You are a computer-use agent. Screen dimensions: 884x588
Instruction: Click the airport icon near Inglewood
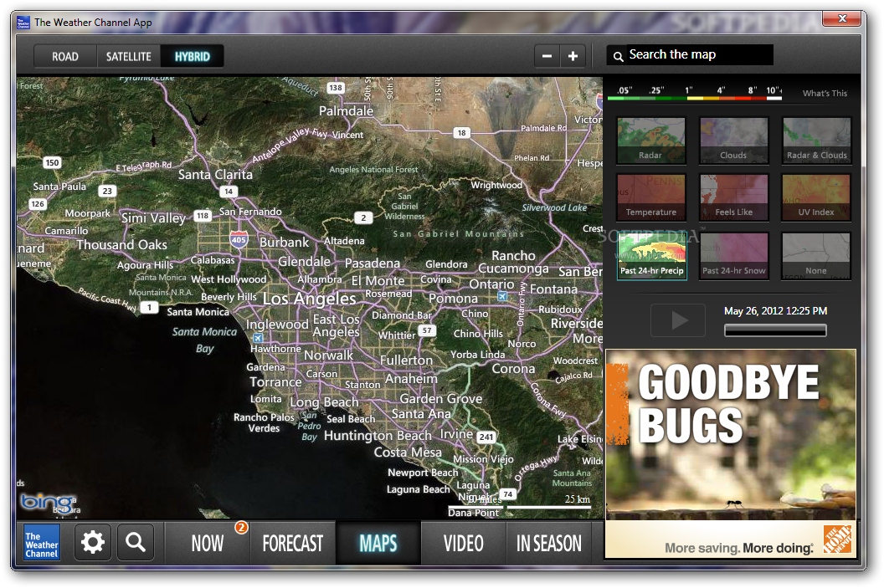coord(258,338)
